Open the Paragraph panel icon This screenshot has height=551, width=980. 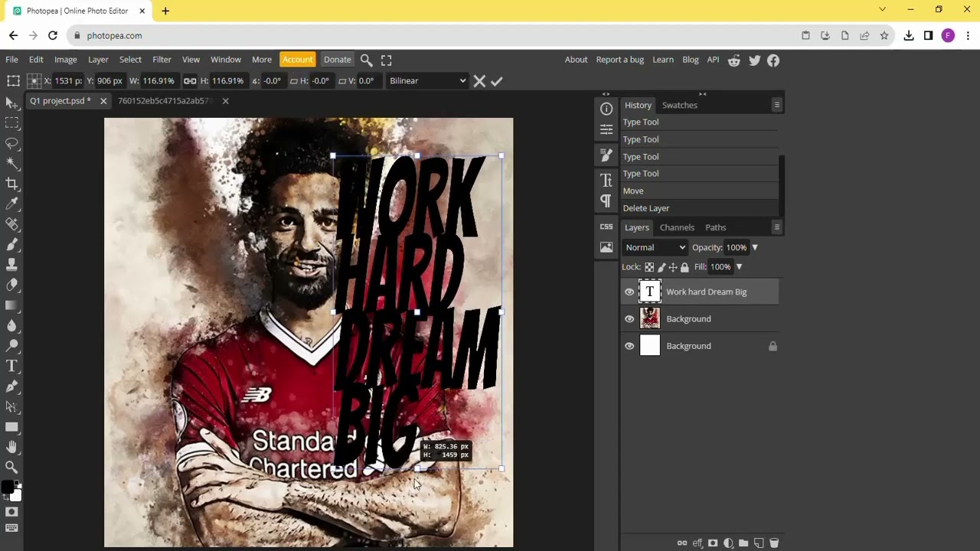click(606, 201)
